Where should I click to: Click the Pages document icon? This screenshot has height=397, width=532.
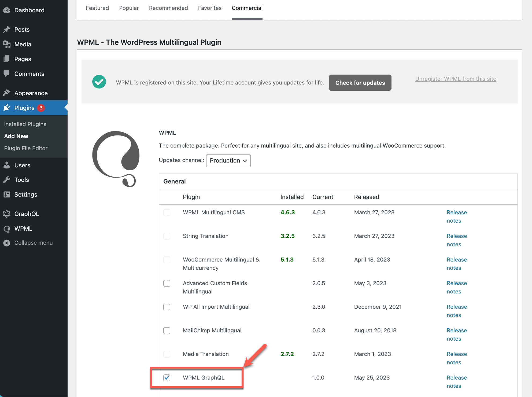tap(7, 59)
